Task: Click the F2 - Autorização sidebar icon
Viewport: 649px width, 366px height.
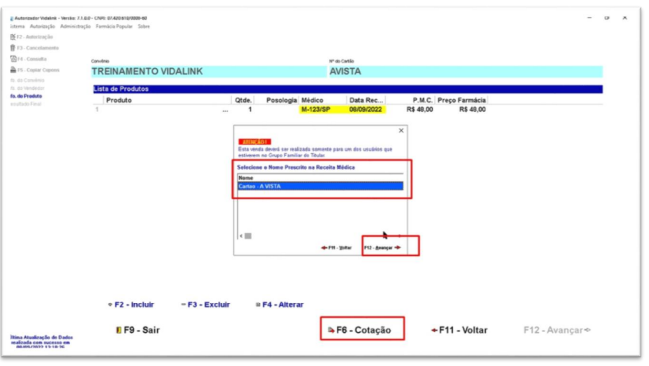Action: click(x=13, y=37)
